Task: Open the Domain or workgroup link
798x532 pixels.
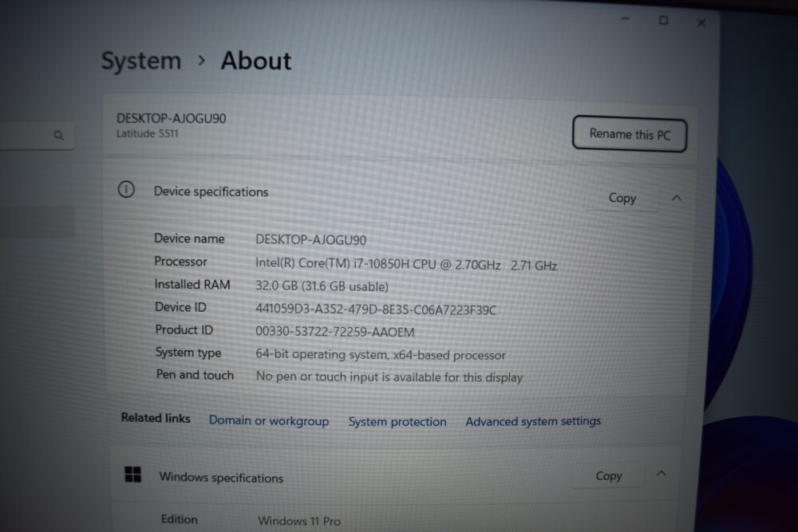Action: [269, 421]
